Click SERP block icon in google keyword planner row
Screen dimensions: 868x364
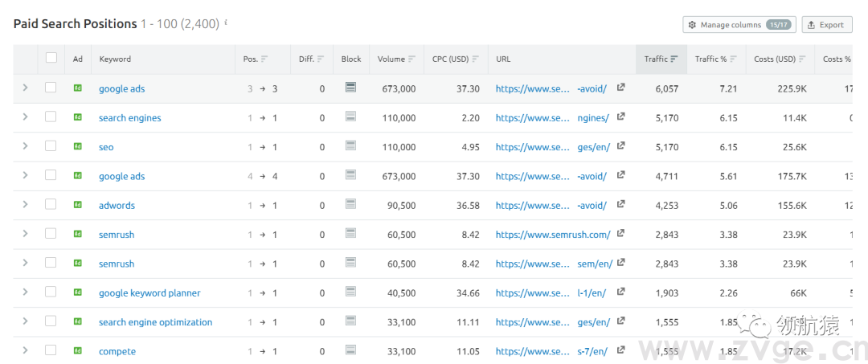click(350, 292)
